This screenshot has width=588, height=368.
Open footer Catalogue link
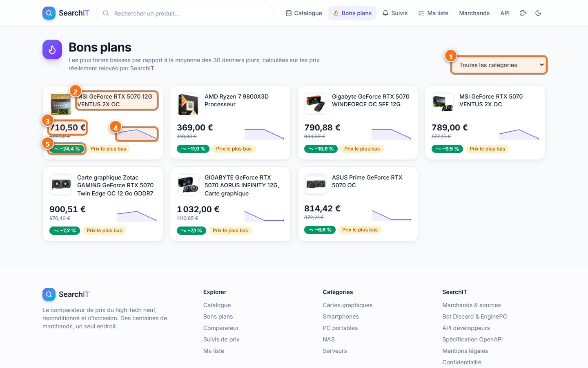click(217, 305)
